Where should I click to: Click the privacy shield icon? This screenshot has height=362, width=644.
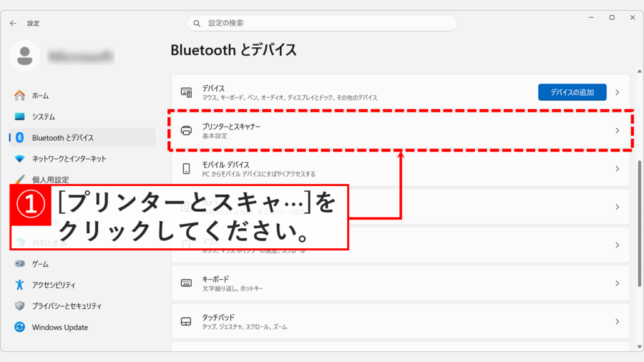19,306
